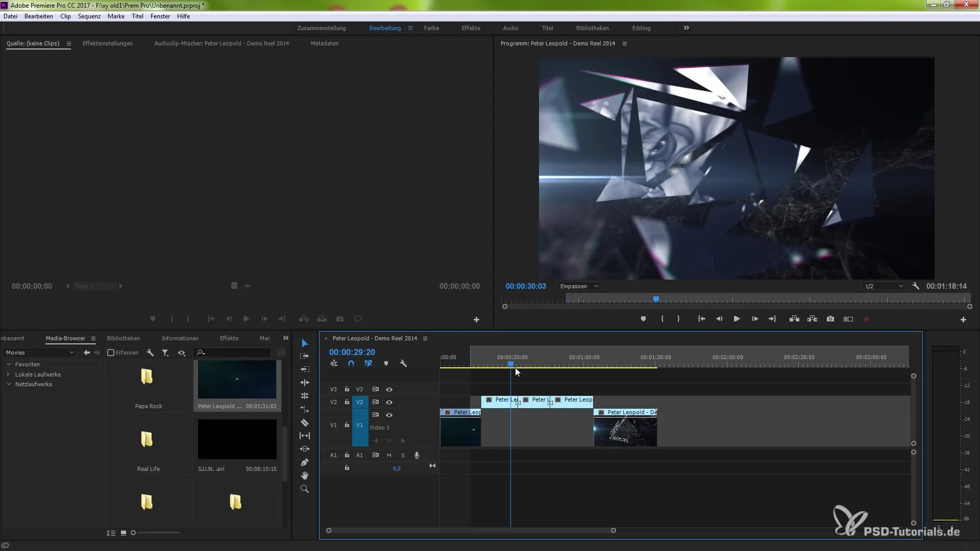
Task: Toggle V3 track eye visibility
Action: click(389, 389)
